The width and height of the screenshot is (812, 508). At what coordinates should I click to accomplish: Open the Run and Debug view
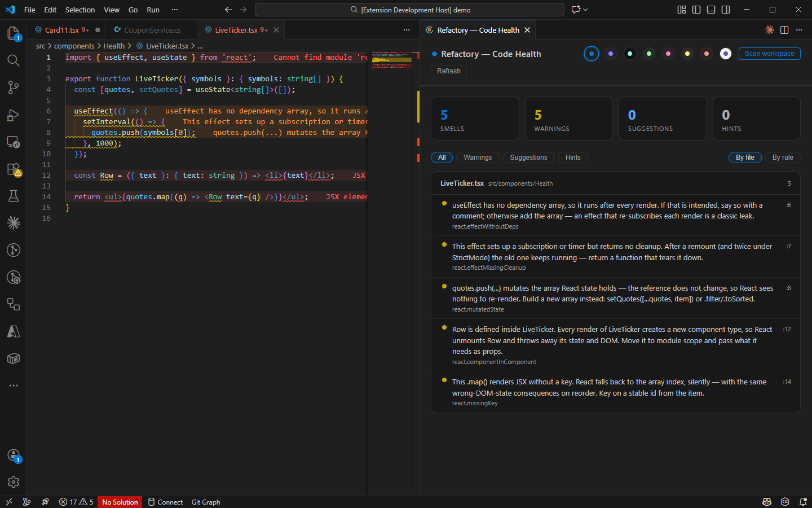point(14,115)
